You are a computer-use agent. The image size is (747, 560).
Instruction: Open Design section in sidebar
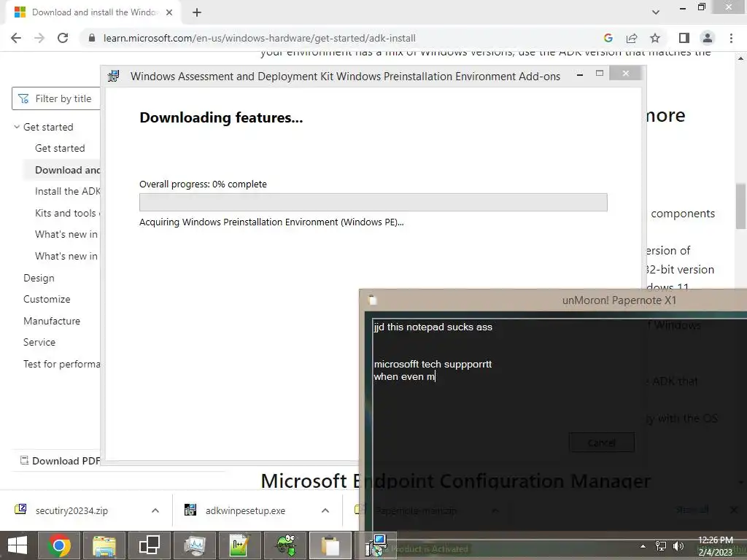[x=39, y=278]
